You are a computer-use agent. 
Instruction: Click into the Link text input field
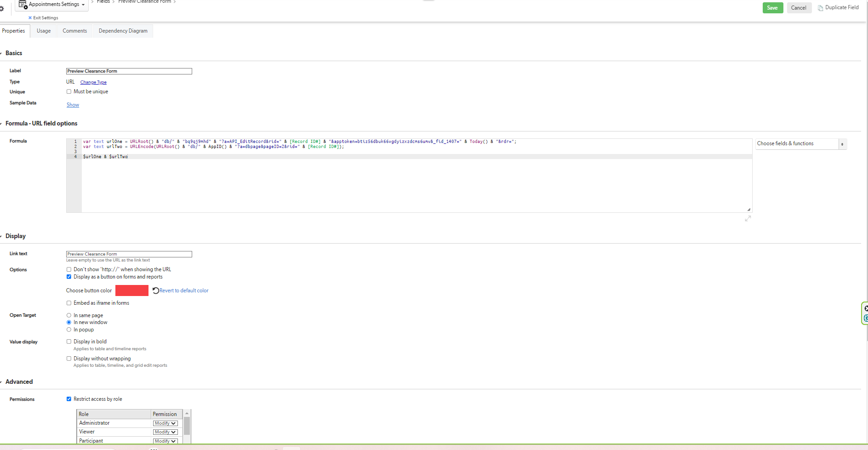tap(129, 254)
